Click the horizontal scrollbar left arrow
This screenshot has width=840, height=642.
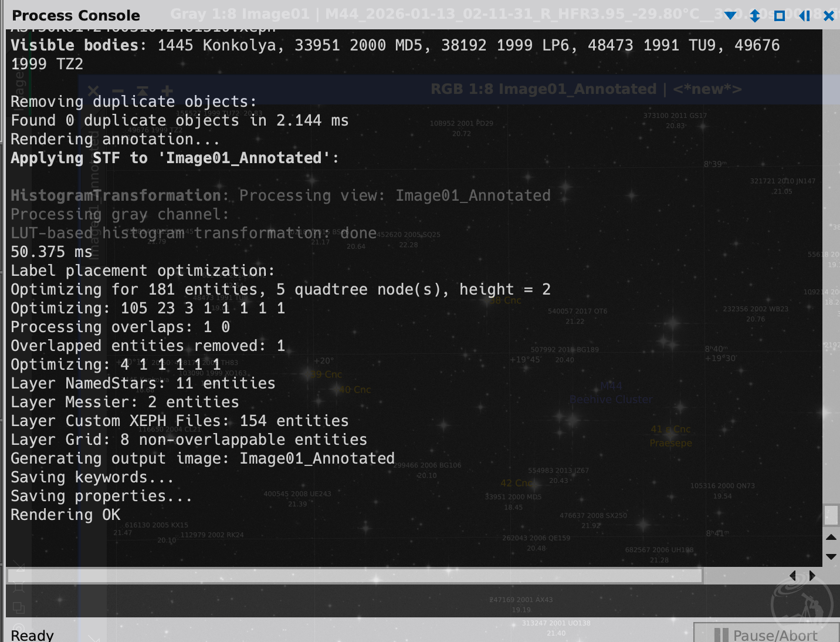(x=793, y=576)
